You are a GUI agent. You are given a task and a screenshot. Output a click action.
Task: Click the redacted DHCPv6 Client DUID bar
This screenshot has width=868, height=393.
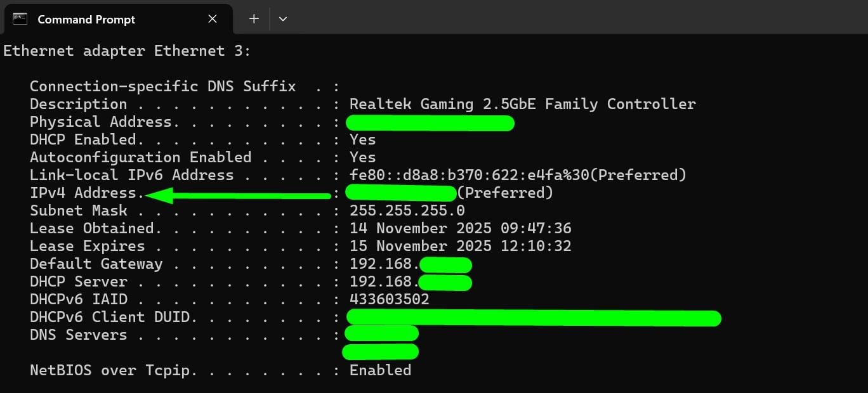click(x=534, y=318)
